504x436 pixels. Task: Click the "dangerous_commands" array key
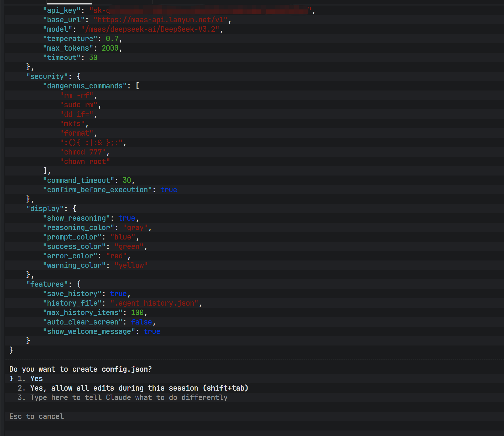pyautogui.click(x=85, y=86)
